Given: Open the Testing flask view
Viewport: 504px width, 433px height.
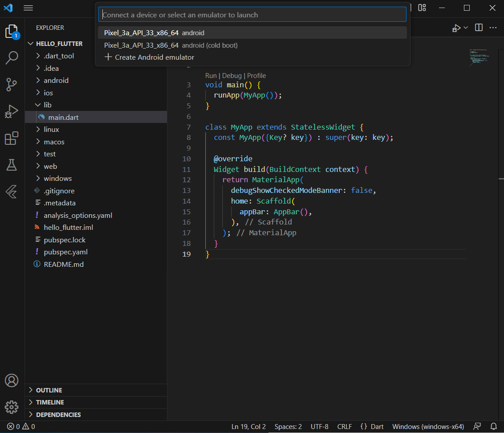Looking at the screenshot, I should coord(12,165).
